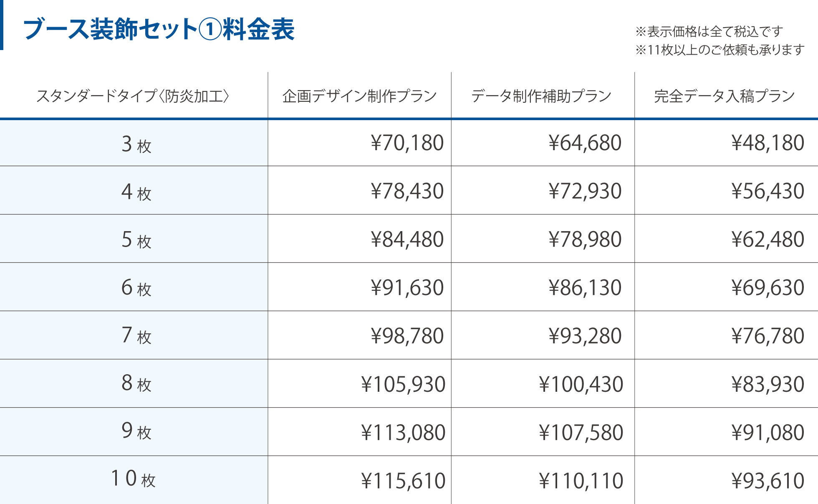The image size is (818, 504).
Task: Select the ¥72,930 price cell
Action: (x=585, y=192)
